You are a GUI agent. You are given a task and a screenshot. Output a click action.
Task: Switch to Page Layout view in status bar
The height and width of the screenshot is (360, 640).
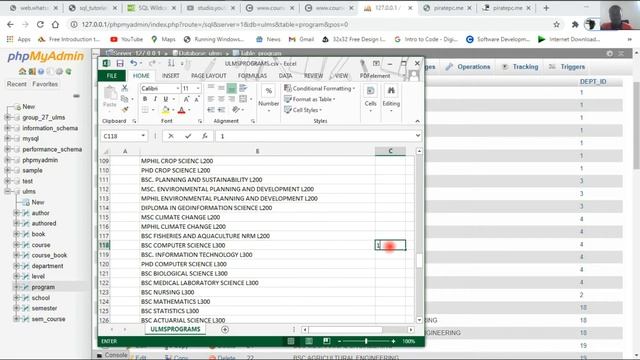point(309,341)
